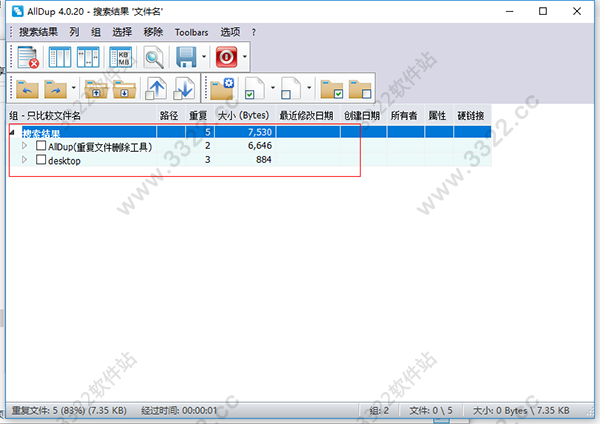This screenshot has height=424, width=600.
Task: Click the auto-adjust column width icon
Action: [x=88, y=57]
